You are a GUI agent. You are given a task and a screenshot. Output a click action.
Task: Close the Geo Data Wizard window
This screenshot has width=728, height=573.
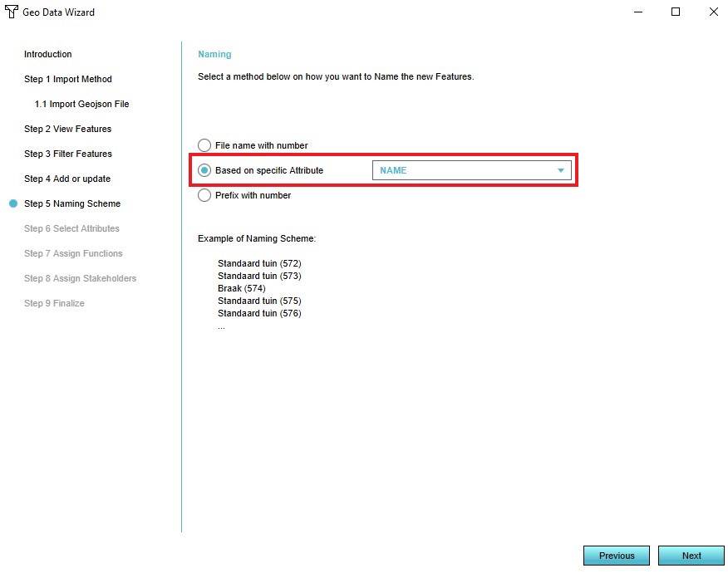point(713,12)
